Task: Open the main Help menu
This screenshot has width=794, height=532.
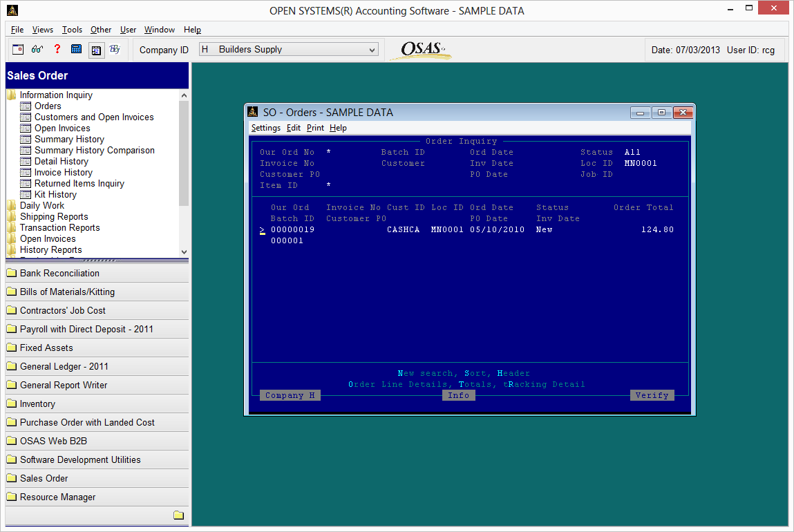Action: [192, 30]
